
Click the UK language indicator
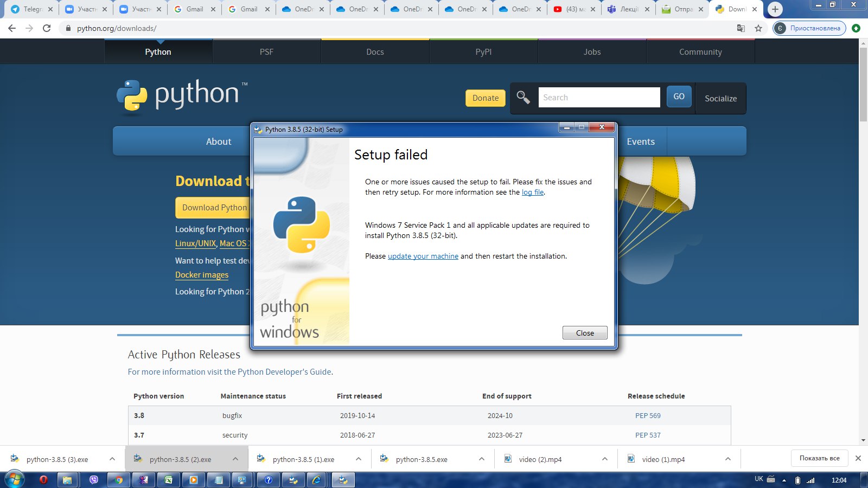759,479
